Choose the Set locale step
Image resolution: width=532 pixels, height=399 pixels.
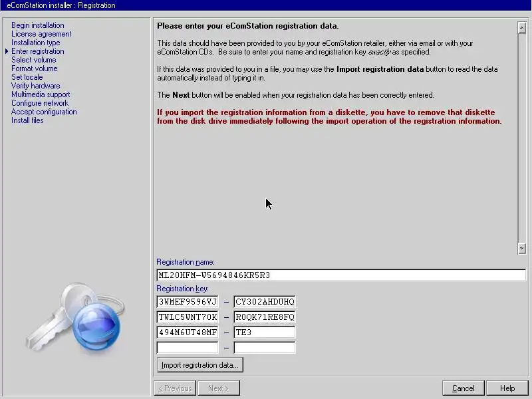(27, 77)
